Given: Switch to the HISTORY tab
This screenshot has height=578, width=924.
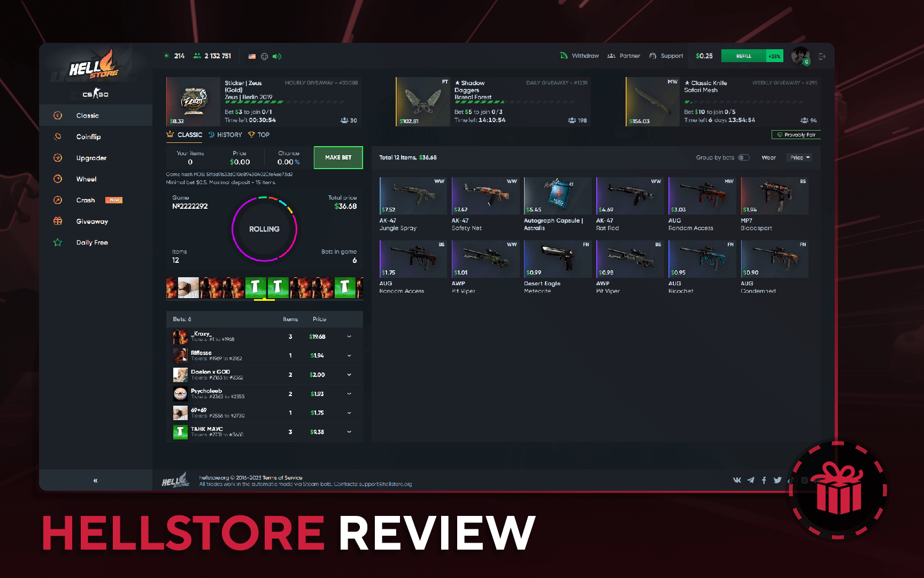Looking at the screenshot, I should [x=225, y=135].
